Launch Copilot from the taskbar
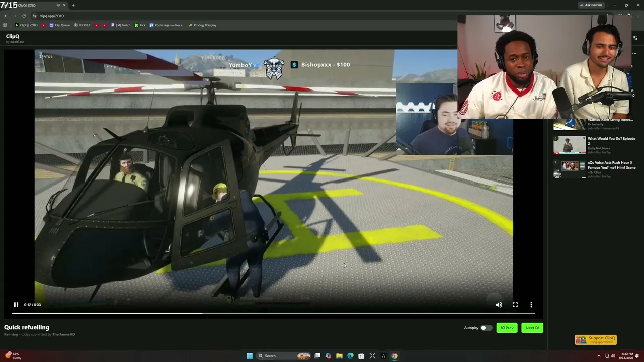The image size is (644, 362). pos(329,356)
